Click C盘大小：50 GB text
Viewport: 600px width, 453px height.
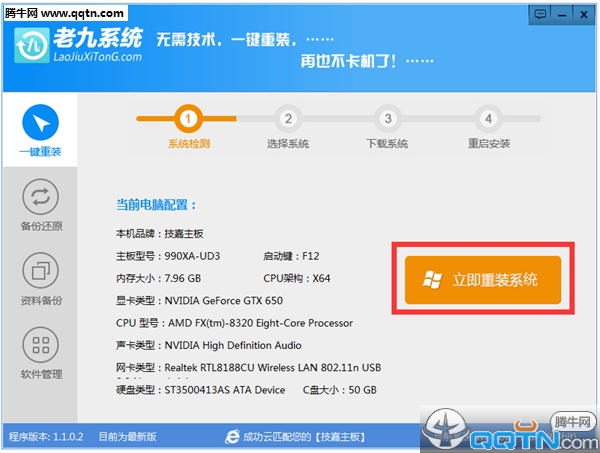(x=340, y=390)
